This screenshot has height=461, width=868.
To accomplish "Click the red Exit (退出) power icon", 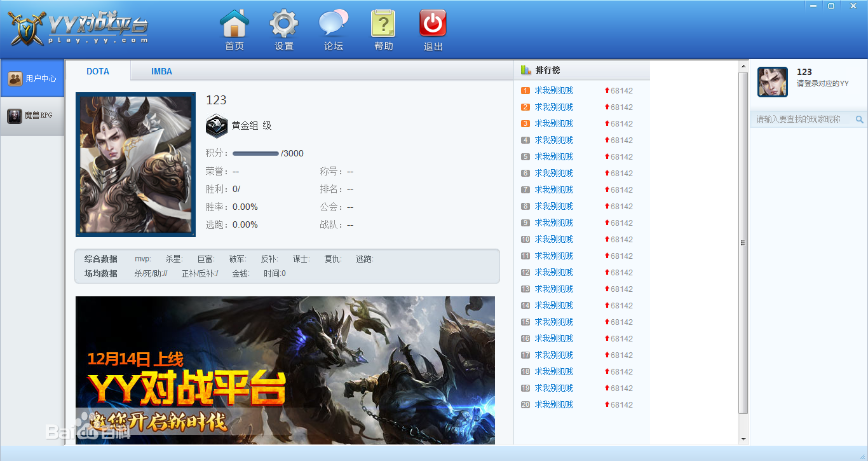I will [433, 24].
